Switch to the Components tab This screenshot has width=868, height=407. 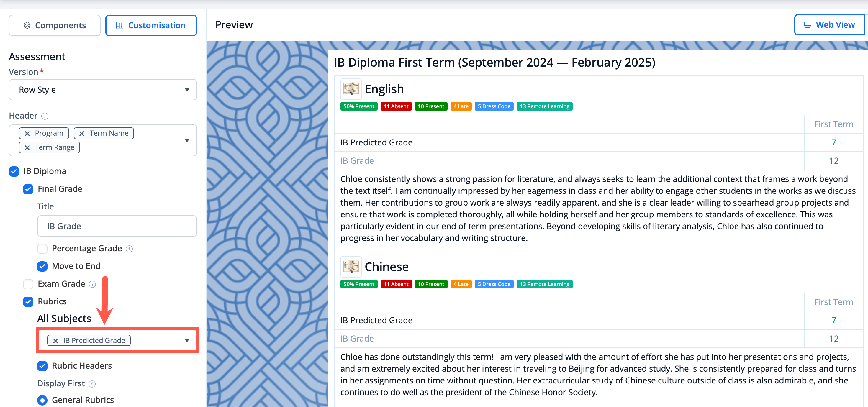pyautogui.click(x=55, y=25)
